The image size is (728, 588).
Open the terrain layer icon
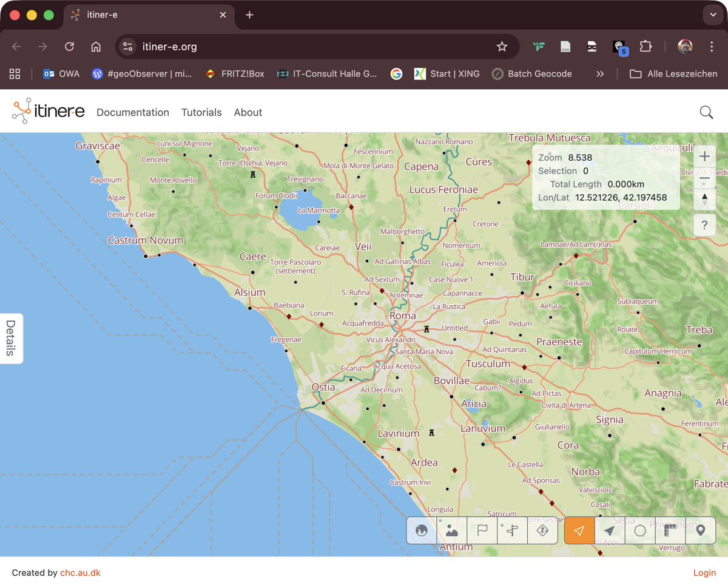point(451,530)
